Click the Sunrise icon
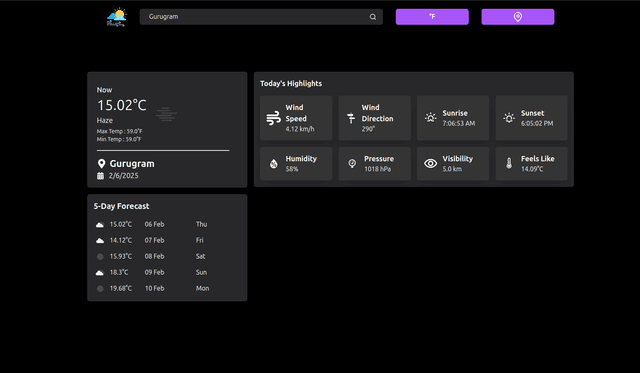This screenshot has height=373, width=640. [x=430, y=118]
